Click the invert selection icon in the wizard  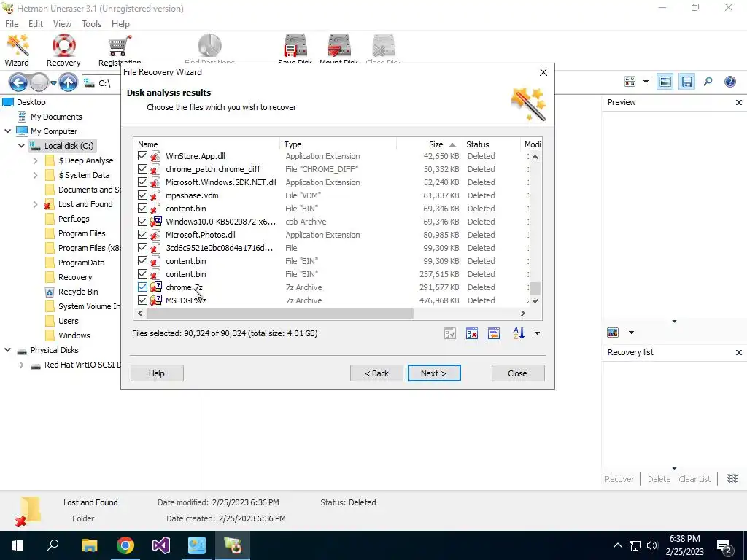point(494,333)
